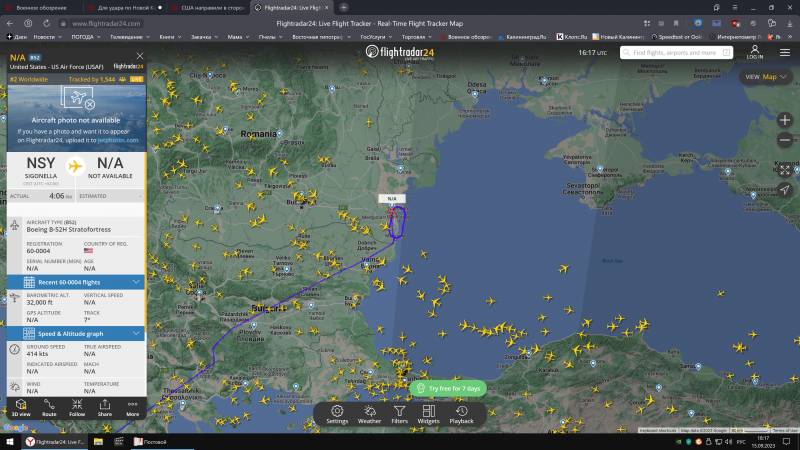Open the ГосУслуги bookmarks folder
Viewport: 800px width, 450px height.
[376, 37]
